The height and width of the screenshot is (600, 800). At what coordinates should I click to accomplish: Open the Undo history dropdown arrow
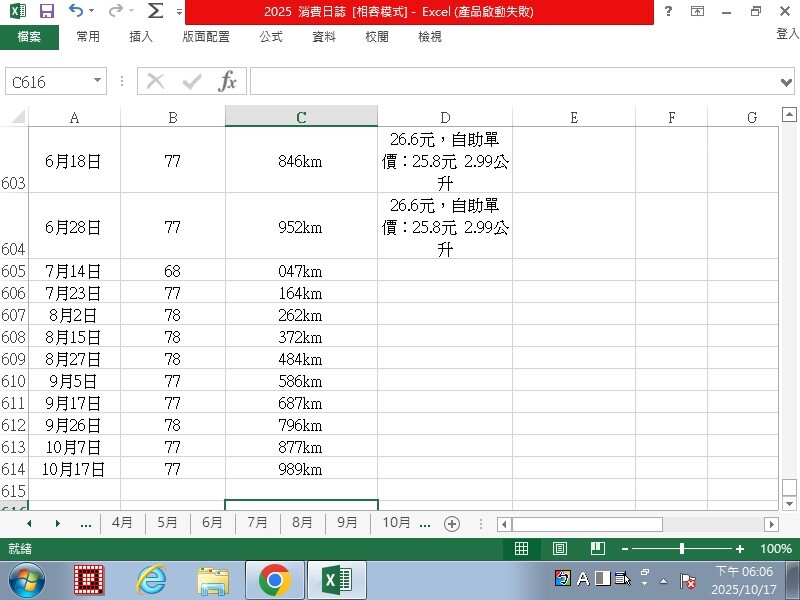pyautogui.click(x=91, y=11)
